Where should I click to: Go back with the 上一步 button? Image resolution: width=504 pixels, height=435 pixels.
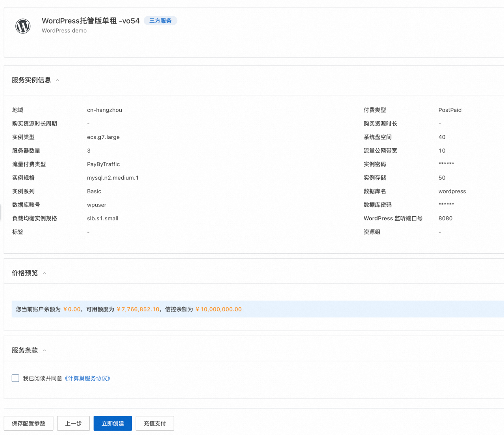click(x=73, y=424)
